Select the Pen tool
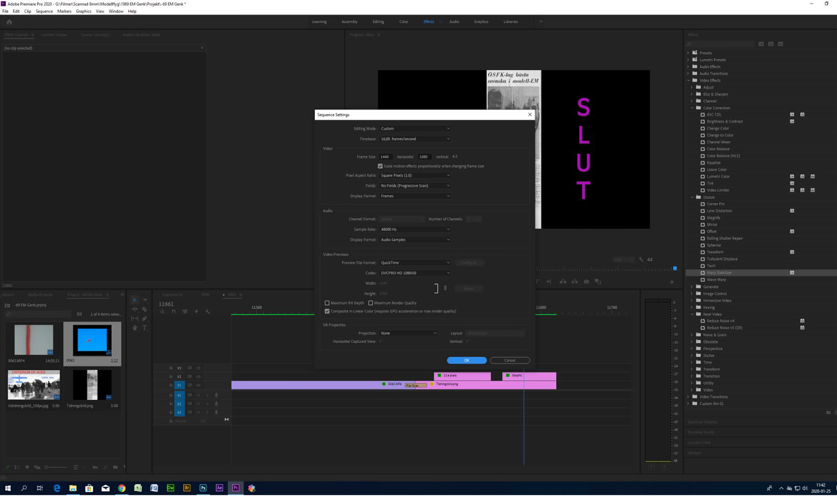837x504 pixels. tap(144, 318)
